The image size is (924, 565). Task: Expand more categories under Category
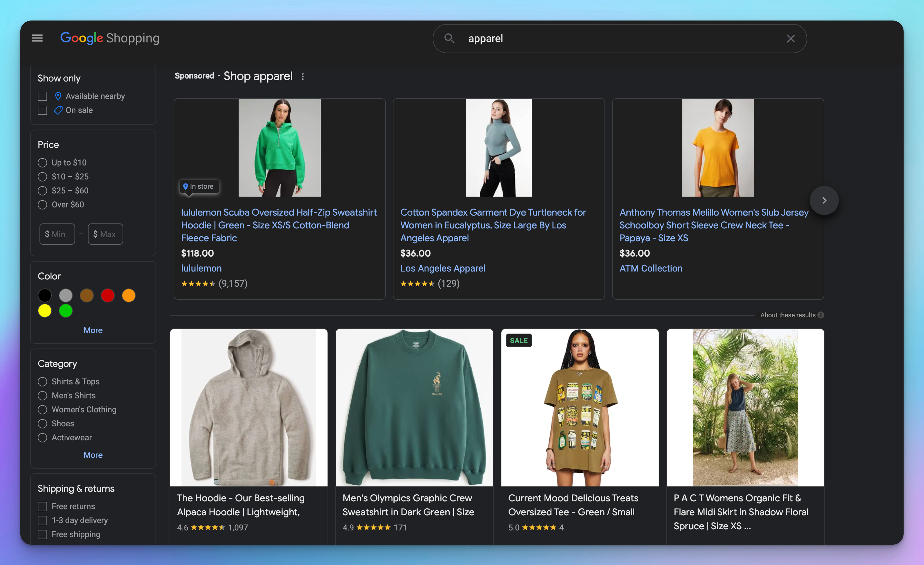click(x=93, y=455)
